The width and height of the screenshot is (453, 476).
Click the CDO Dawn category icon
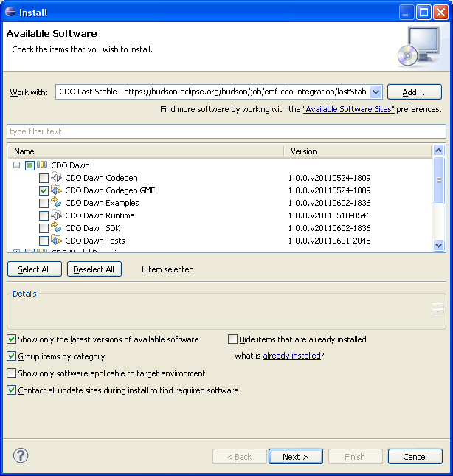42,165
